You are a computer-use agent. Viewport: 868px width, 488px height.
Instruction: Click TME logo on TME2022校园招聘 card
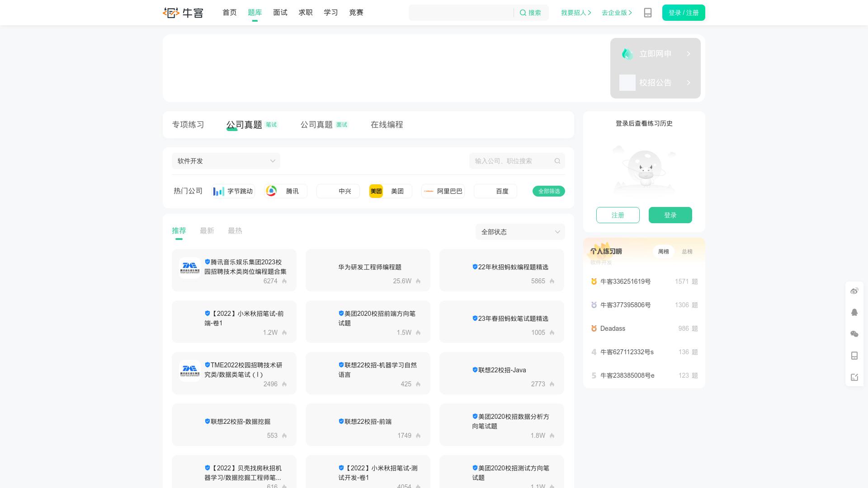tap(190, 371)
